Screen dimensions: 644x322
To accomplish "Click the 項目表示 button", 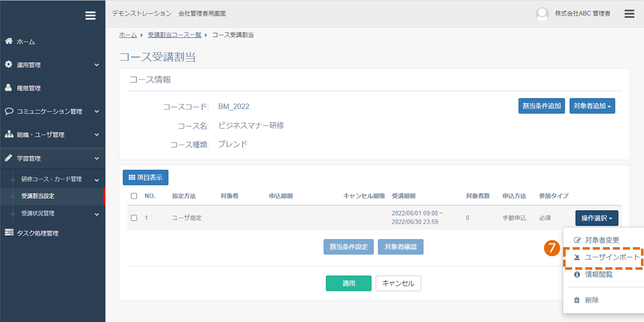I will pyautogui.click(x=146, y=177).
